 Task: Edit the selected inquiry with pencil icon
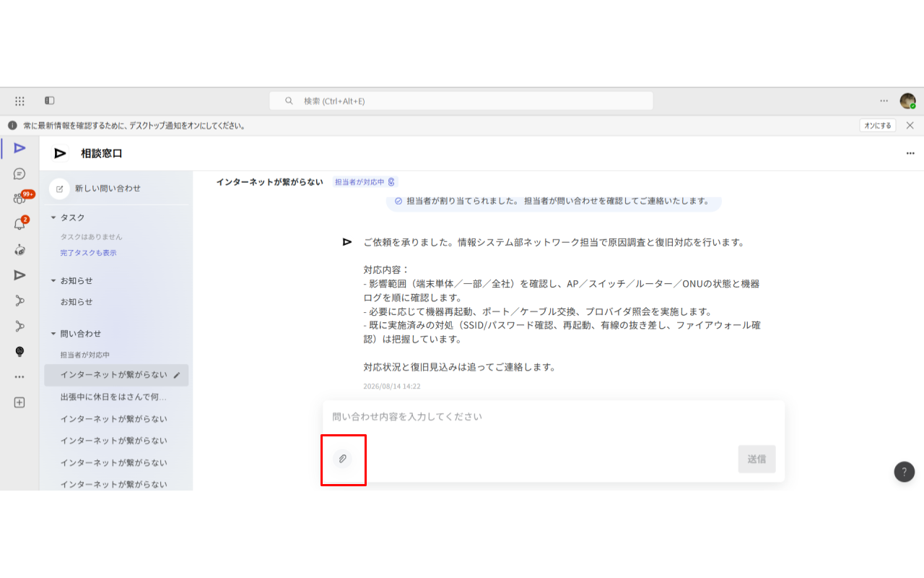click(177, 375)
